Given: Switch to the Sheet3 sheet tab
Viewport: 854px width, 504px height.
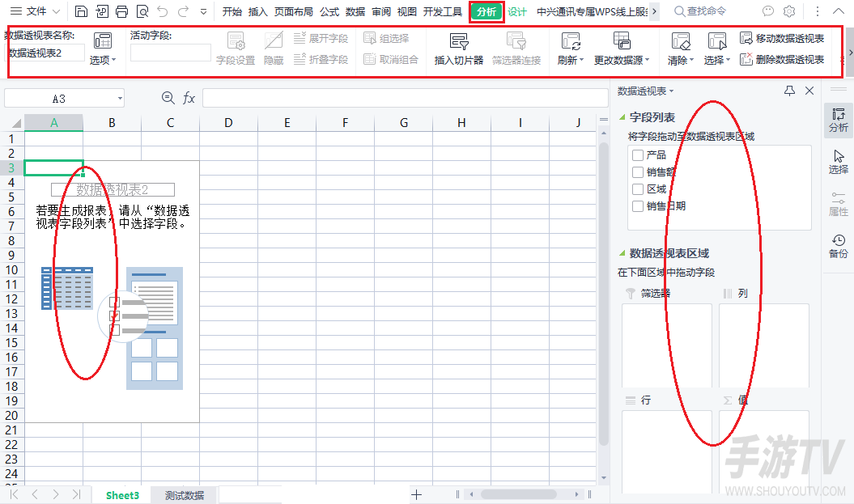Looking at the screenshot, I should pos(122,495).
